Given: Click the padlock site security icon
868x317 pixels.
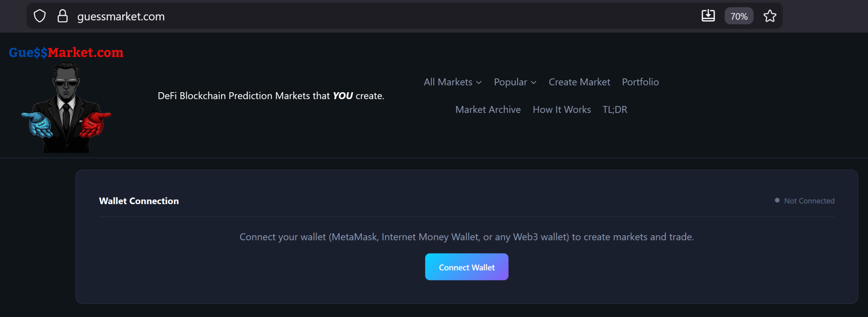Looking at the screenshot, I should (x=62, y=16).
